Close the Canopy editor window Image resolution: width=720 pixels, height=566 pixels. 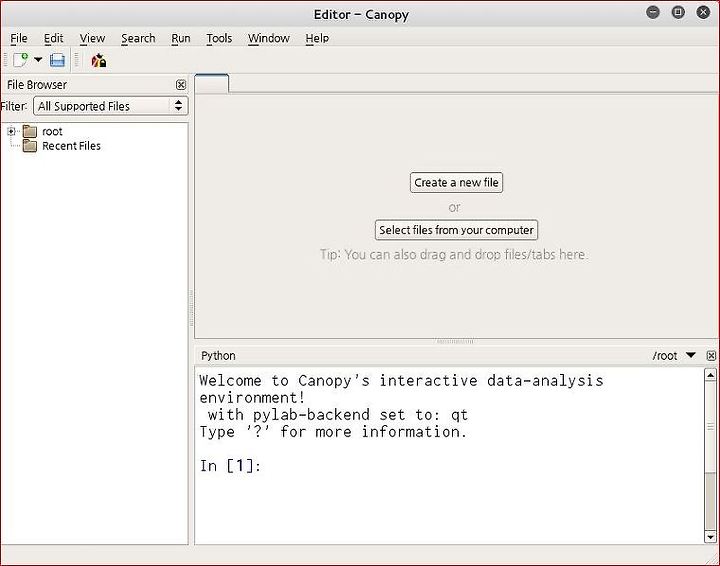(703, 12)
